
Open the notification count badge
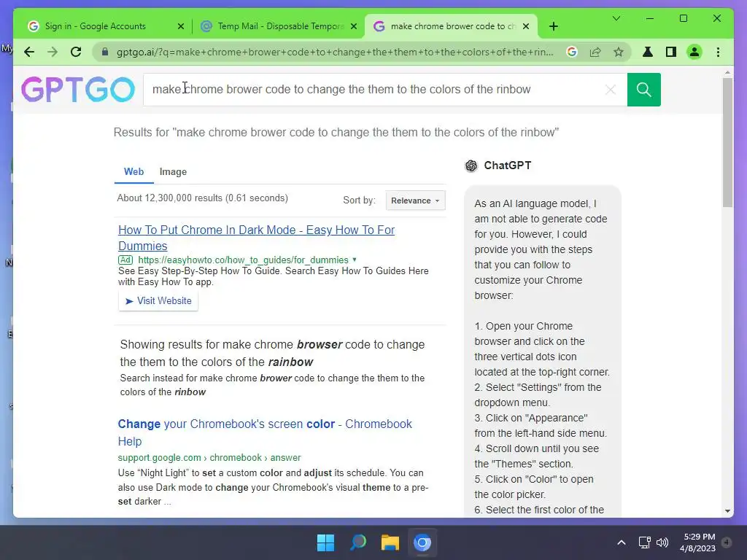(x=727, y=542)
